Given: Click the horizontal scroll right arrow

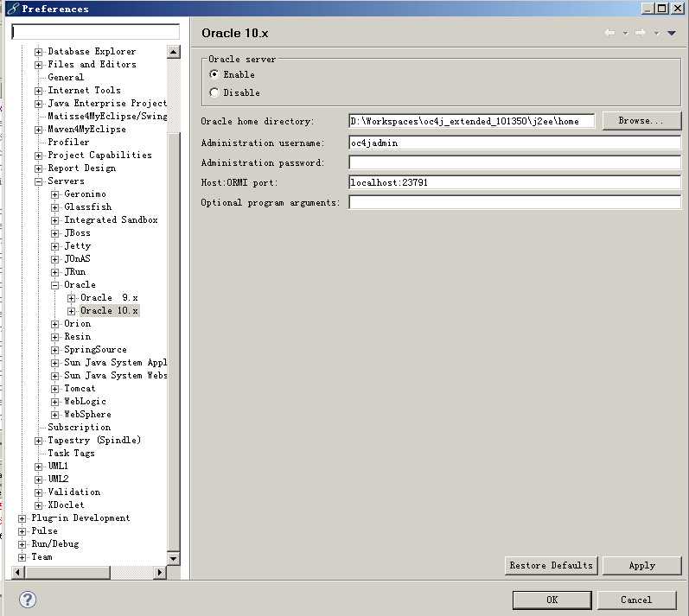Looking at the screenshot, I should point(160,572).
